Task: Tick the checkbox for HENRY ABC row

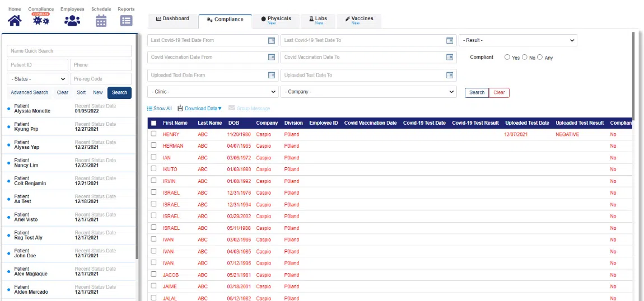Action: point(153,134)
